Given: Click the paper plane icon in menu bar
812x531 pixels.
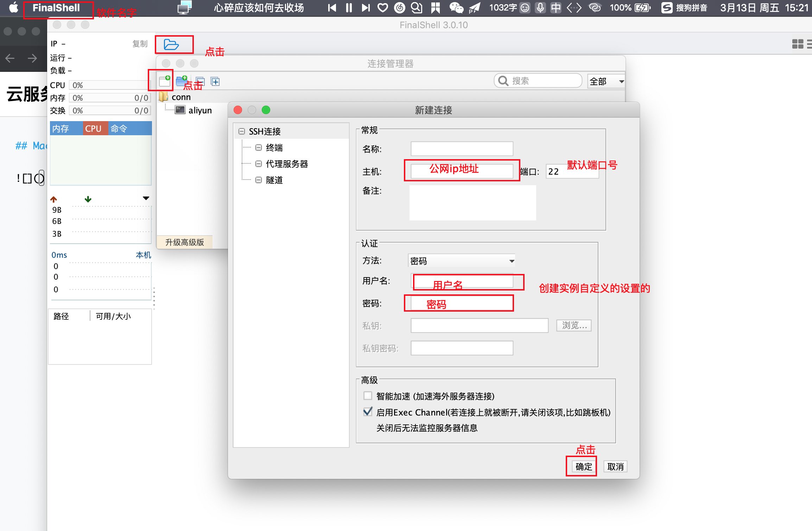Looking at the screenshot, I should click(x=475, y=8).
